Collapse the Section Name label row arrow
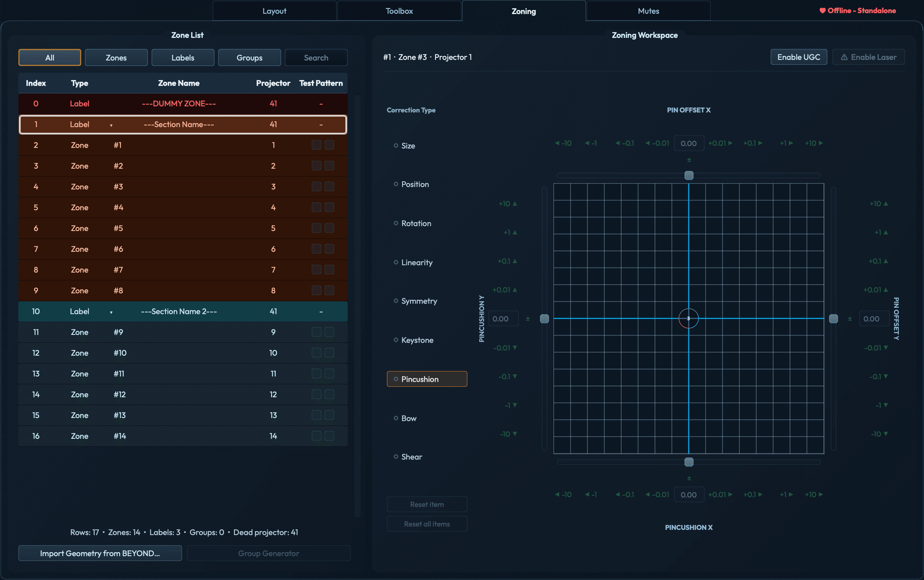 [x=111, y=125]
